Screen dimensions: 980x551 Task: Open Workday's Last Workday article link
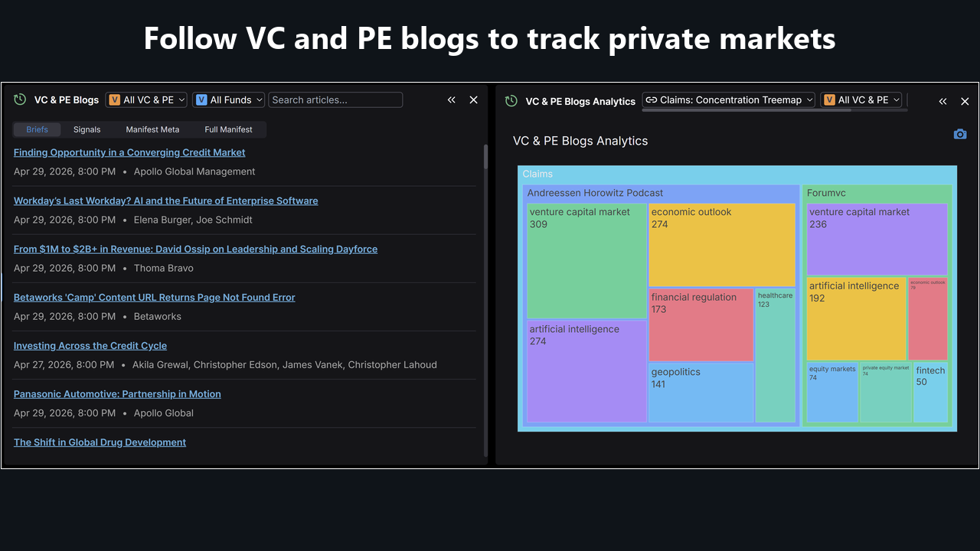pyautogui.click(x=165, y=201)
